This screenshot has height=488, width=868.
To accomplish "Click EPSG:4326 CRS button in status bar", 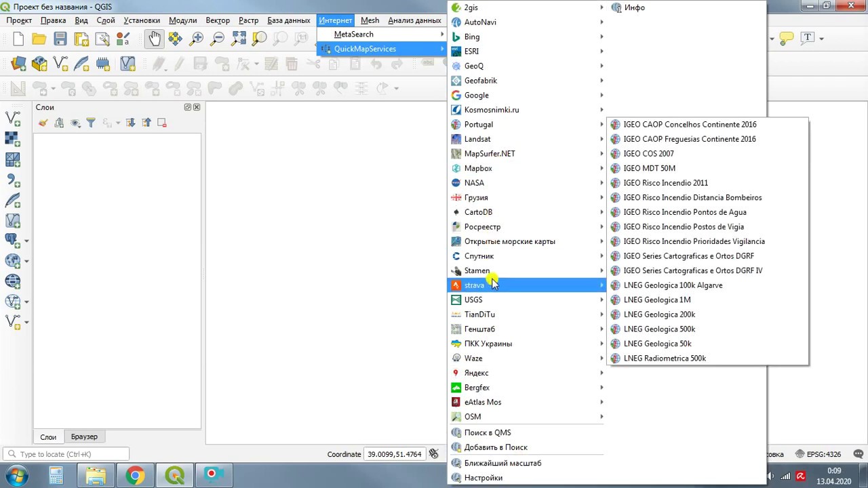I will [818, 454].
